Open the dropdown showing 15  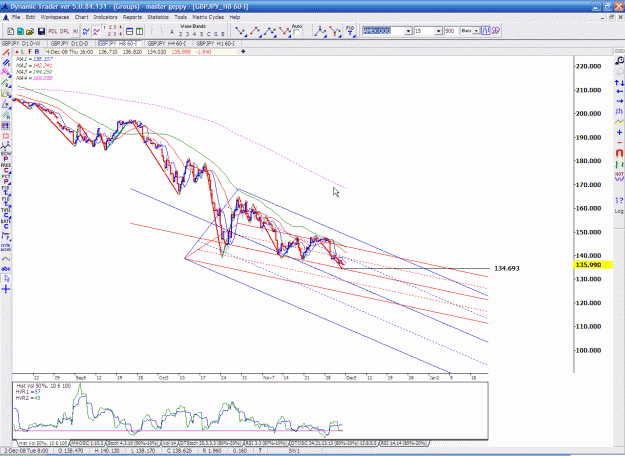click(x=438, y=31)
